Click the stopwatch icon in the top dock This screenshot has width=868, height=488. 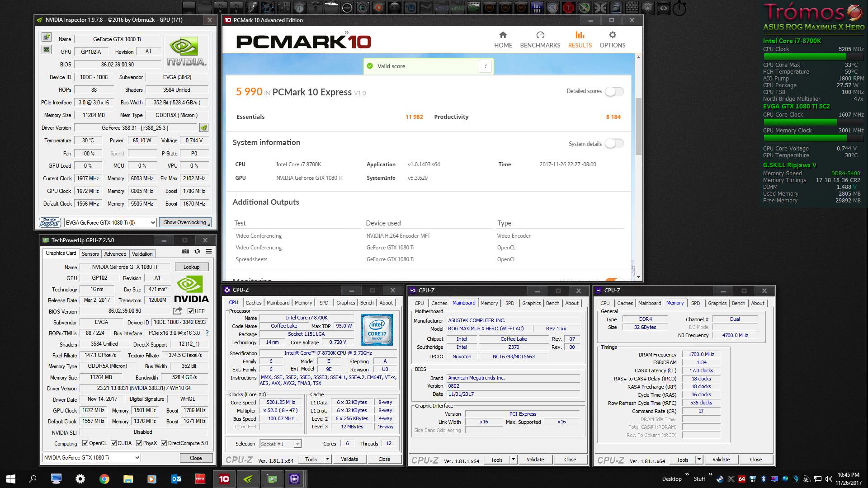click(x=679, y=8)
